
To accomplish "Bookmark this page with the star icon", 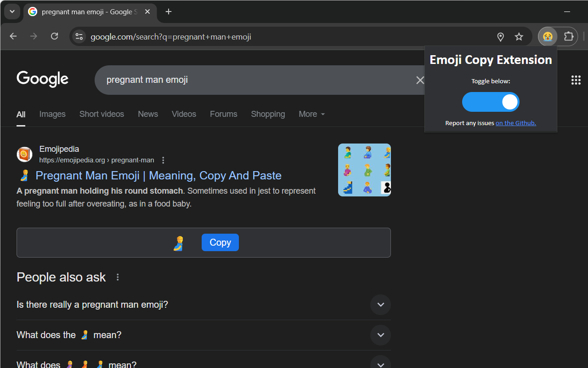I will 519,37.
